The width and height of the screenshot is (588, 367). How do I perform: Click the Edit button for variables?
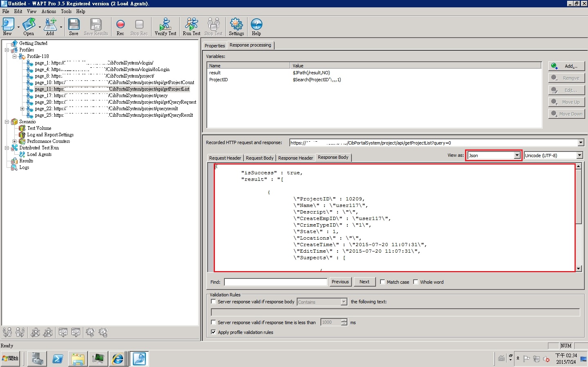[x=566, y=89]
